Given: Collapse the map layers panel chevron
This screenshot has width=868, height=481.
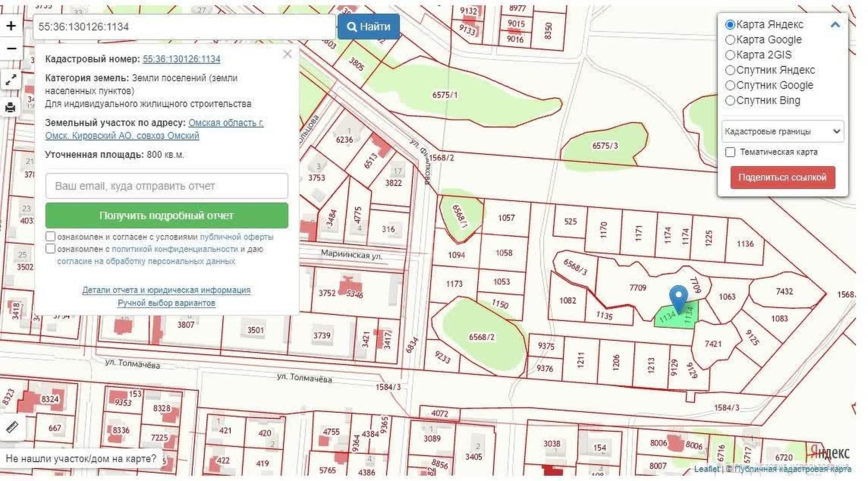Looking at the screenshot, I should 835,25.
